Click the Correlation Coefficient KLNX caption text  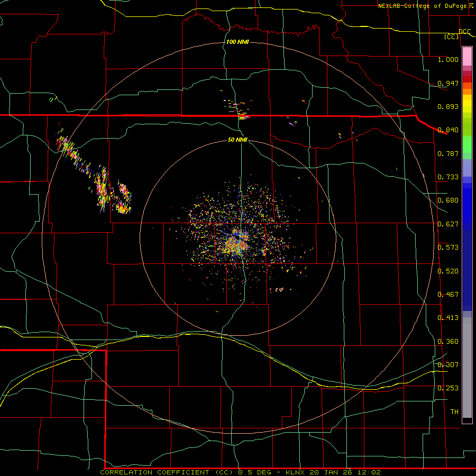pos(240,472)
